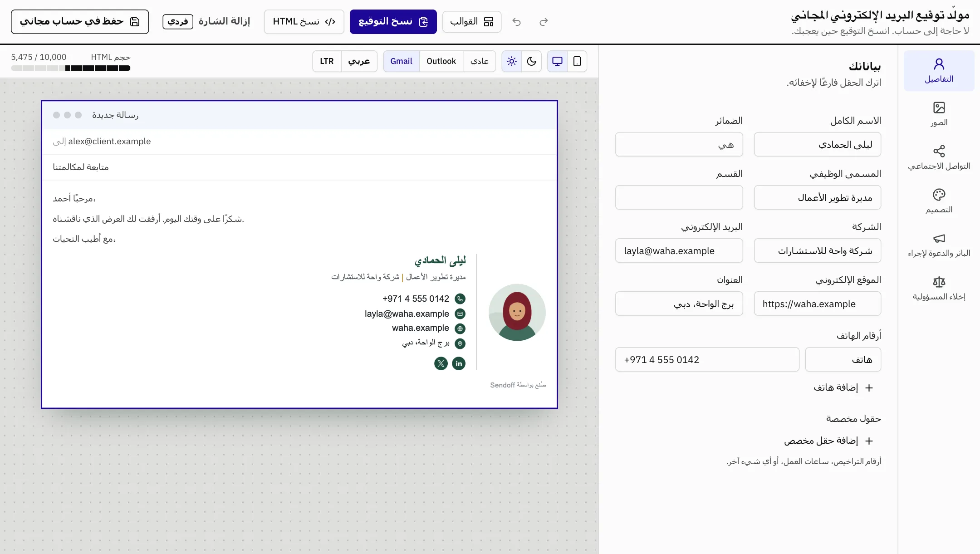Set signature direction to عربي
The height and width of the screenshot is (554, 980).
359,61
